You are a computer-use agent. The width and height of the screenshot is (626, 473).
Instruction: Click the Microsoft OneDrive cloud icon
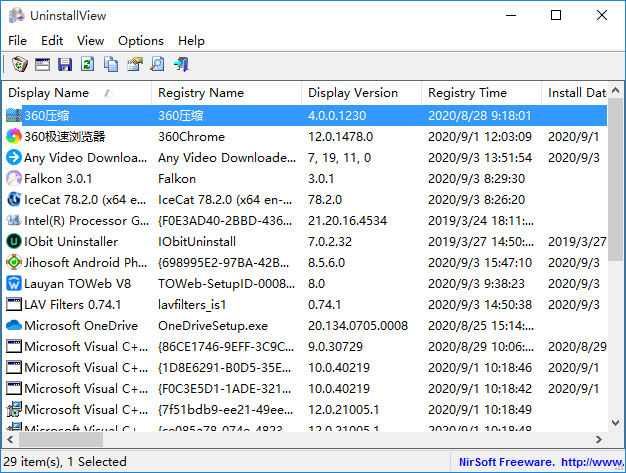14,325
